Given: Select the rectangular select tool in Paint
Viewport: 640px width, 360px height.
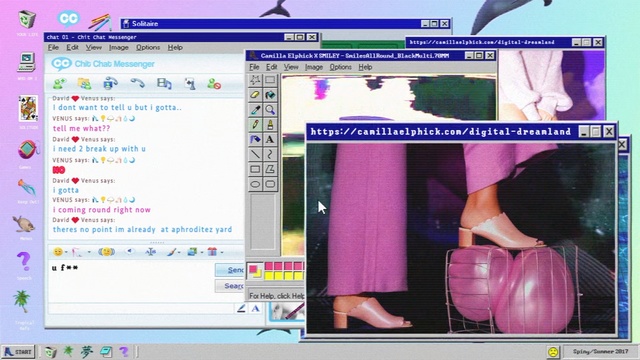Looking at the screenshot, I should 270,80.
